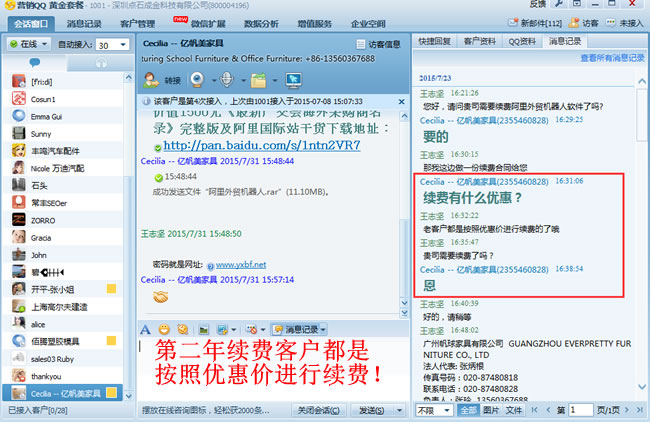Insert picture icon in input toolbar
Viewport: 650px width, 422px height.
(203, 330)
